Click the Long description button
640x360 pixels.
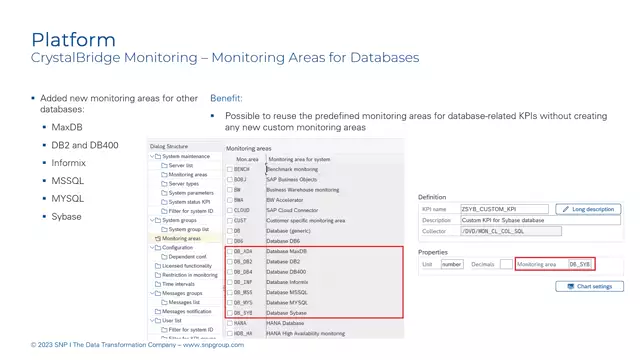coord(588,209)
